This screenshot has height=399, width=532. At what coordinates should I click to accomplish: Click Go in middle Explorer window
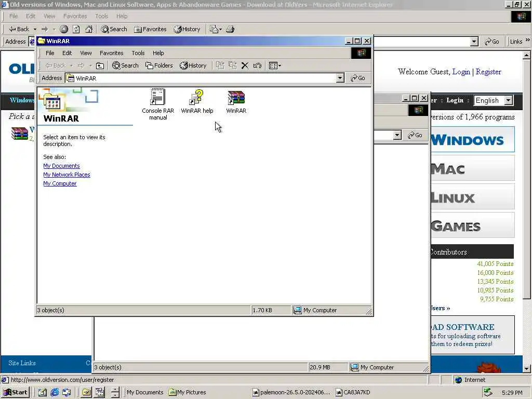click(415, 135)
